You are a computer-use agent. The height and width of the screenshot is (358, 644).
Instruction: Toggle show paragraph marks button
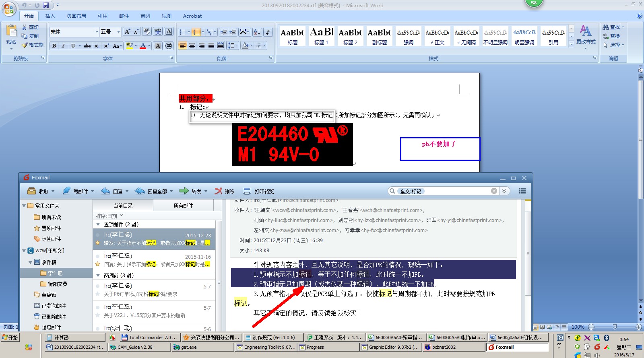[268, 32]
